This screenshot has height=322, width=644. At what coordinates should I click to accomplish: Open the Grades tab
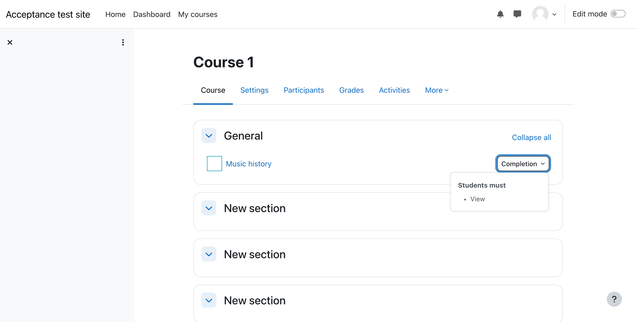[x=351, y=90]
